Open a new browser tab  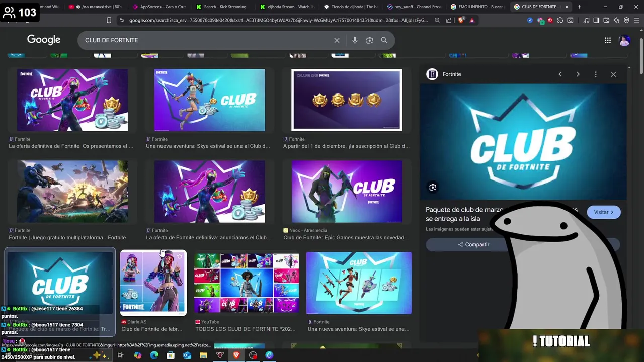pos(579,7)
